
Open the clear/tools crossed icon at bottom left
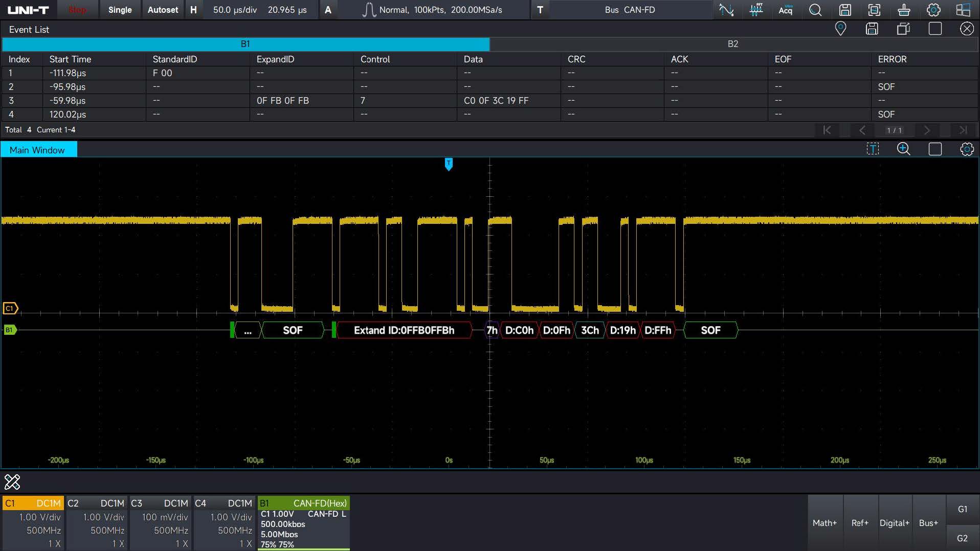[12, 481]
